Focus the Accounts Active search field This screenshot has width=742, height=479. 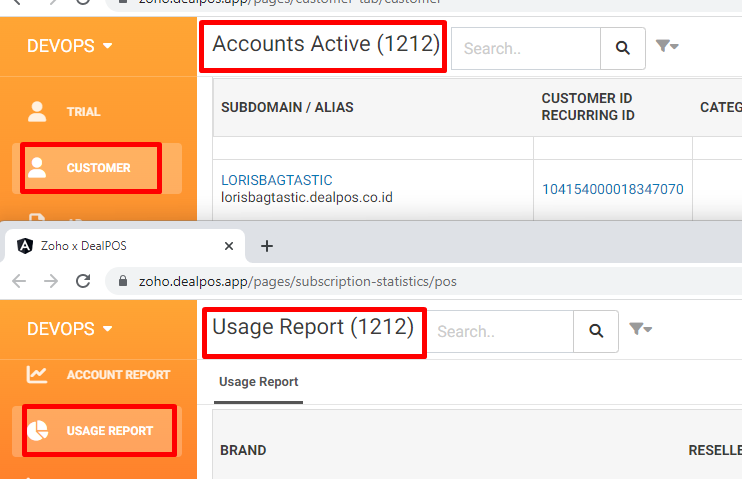[526, 48]
